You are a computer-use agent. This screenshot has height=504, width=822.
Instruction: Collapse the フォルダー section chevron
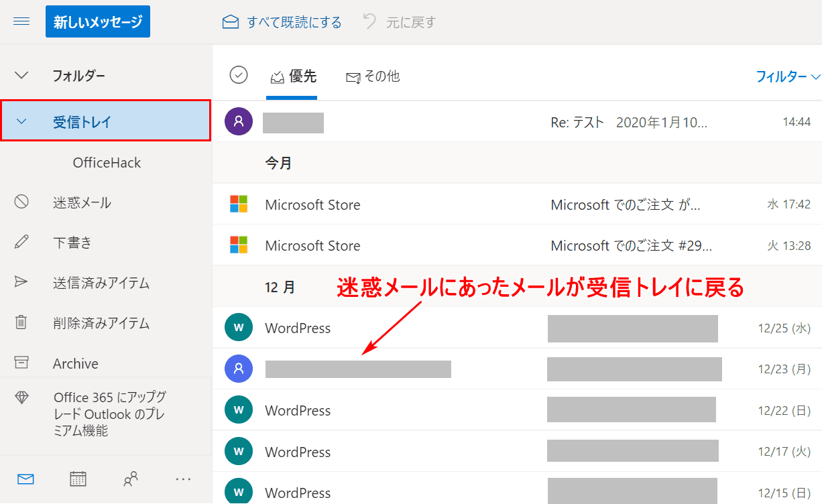(21, 75)
